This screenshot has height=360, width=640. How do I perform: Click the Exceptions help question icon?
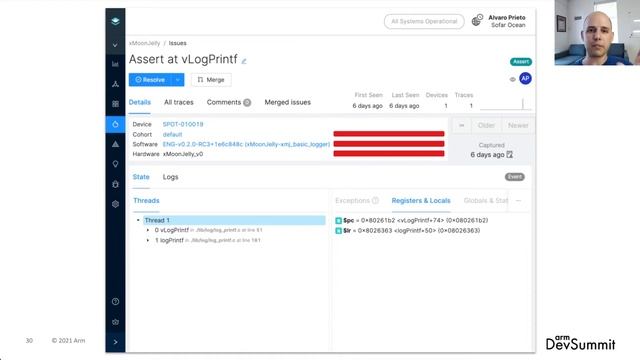[x=375, y=200]
